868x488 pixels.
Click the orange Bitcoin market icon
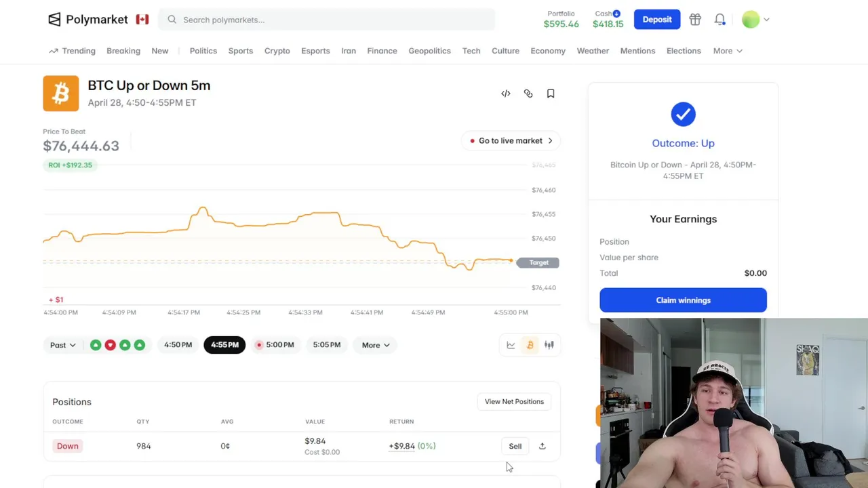(60, 93)
